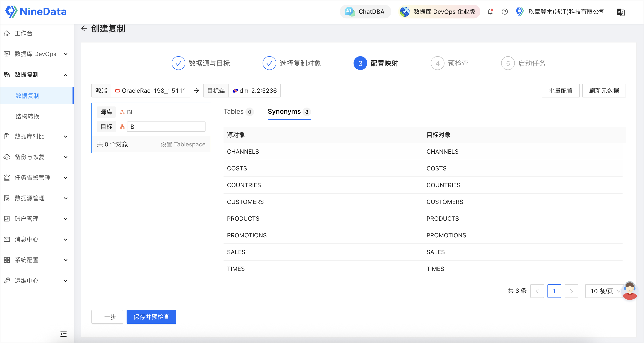Collapse the sidebar using the bottom menu icon
The image size is (644, 343).
[63, 334]
